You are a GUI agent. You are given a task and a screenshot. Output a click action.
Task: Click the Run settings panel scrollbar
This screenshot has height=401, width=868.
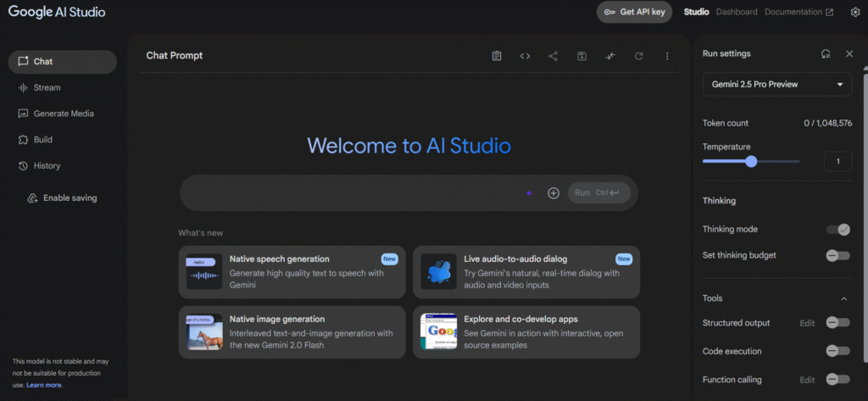(x=865, y=216)
